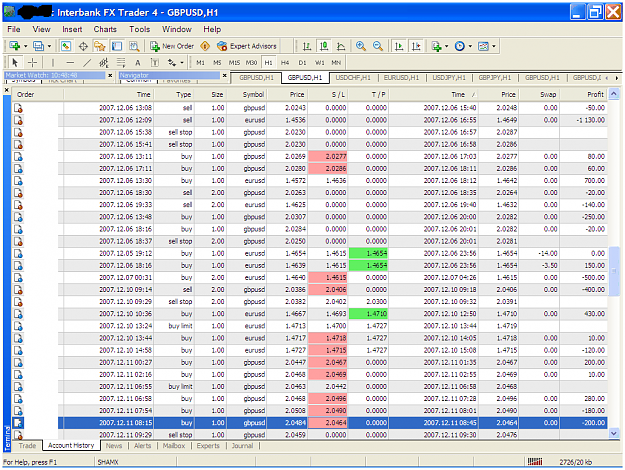Open the Charts menu
The width and height of the screenshot is (625, 470).
coord(105,29)
